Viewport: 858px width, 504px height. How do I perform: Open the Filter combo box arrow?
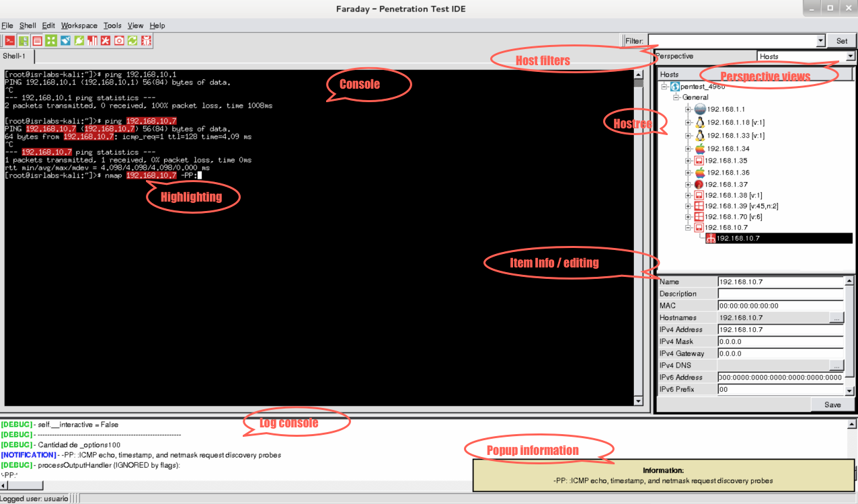click(x=820, y=41)
